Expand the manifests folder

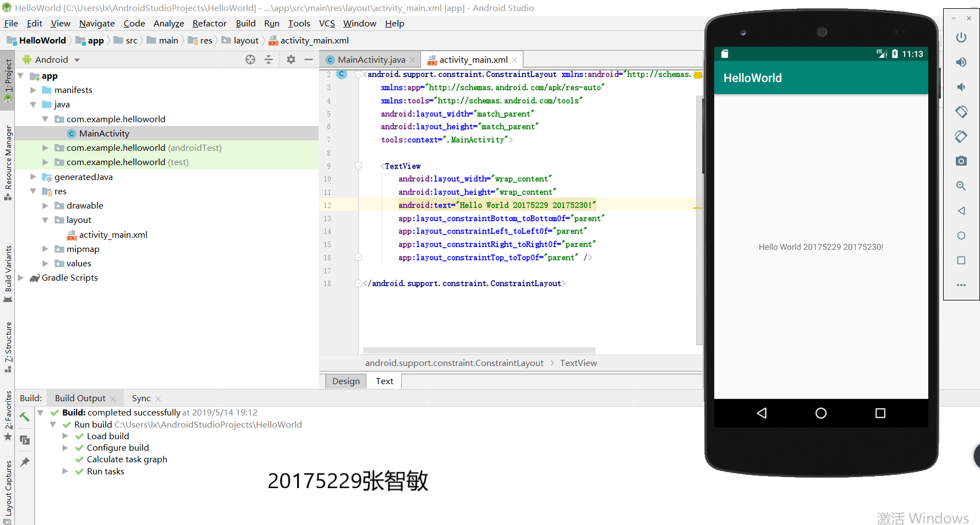click(33, 90)
